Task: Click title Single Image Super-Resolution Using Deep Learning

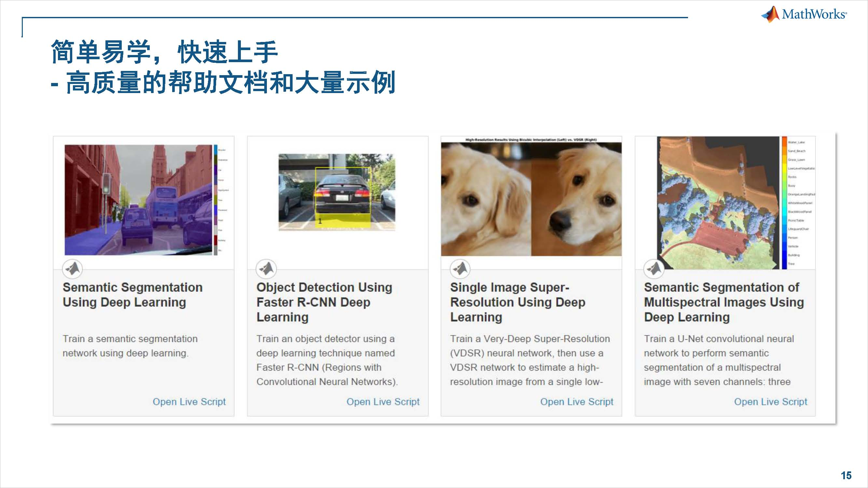Action: tap(517, 302)
